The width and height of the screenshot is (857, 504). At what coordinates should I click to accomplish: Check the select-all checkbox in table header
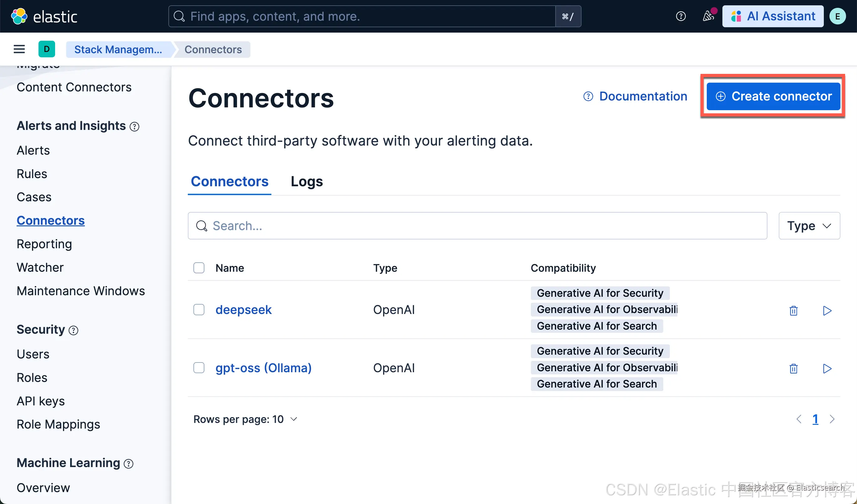(199, 268)
